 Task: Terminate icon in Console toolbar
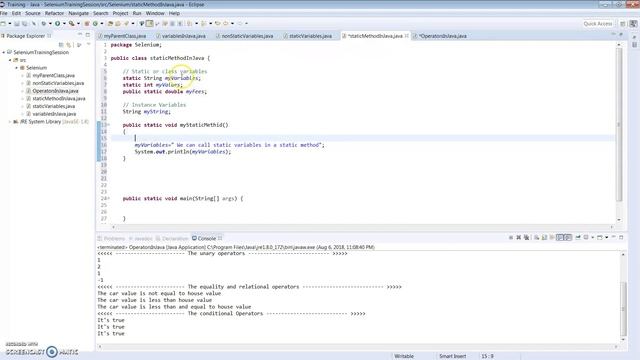click(511, 238)
